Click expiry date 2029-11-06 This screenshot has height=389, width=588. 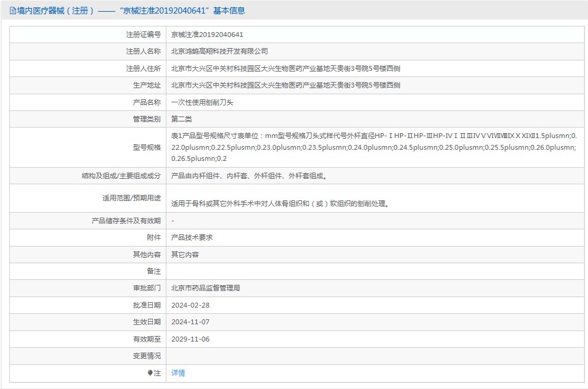[x=190, y=339]
